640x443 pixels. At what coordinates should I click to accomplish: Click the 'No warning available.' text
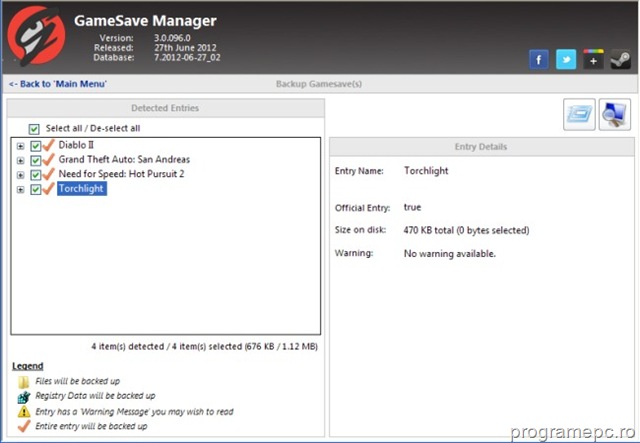click(x=450, y=254)
